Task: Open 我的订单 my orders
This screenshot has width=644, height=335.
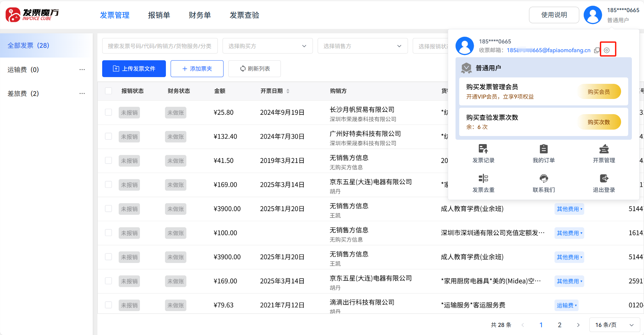Action: point(544,154)
